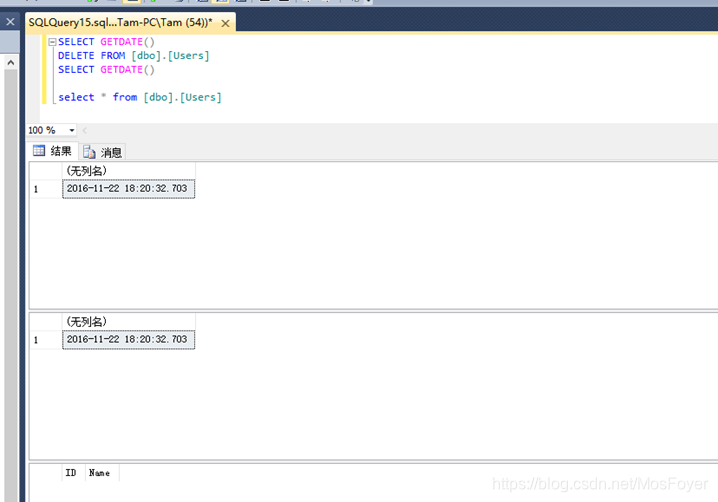
Task: Click the results grid icon
Action: [39, 150]
